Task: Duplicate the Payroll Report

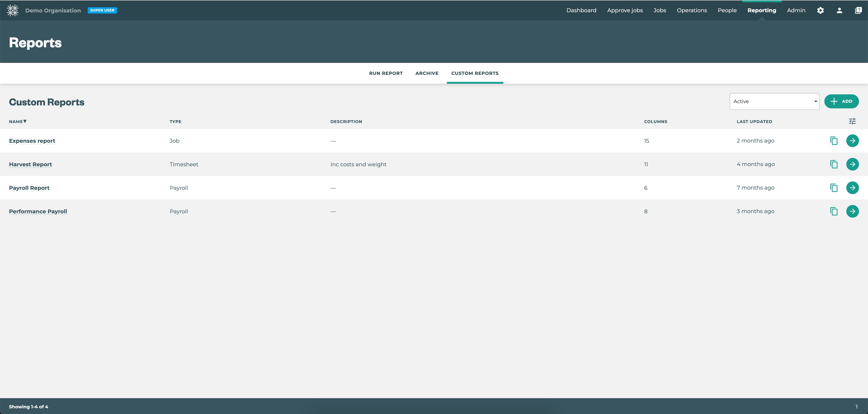Action: [x=834, y=188]
